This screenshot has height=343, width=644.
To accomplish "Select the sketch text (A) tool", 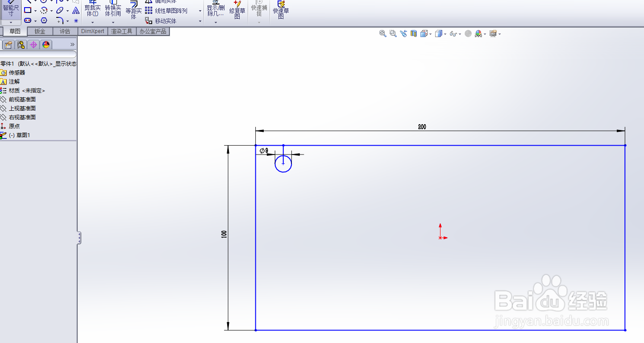I will (76, 10).
